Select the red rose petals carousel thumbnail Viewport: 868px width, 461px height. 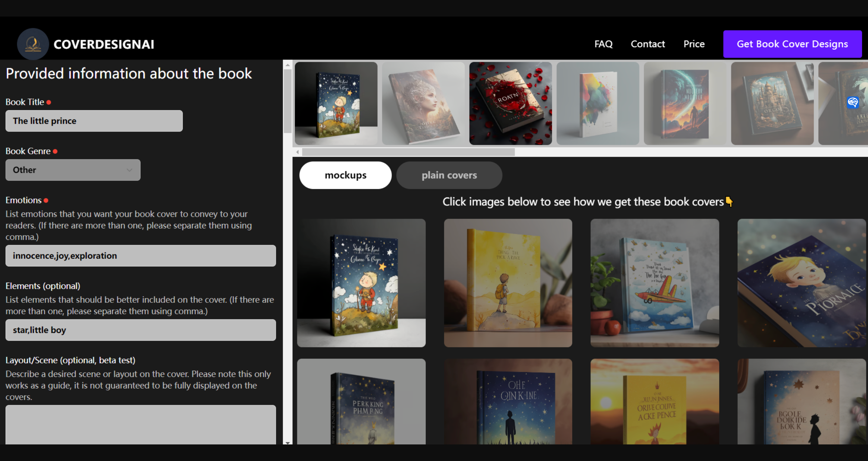[511, 103]
